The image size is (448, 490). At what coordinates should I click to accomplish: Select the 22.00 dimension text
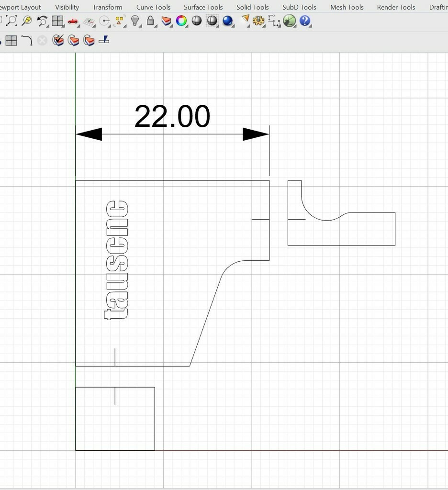coord(172,116)
